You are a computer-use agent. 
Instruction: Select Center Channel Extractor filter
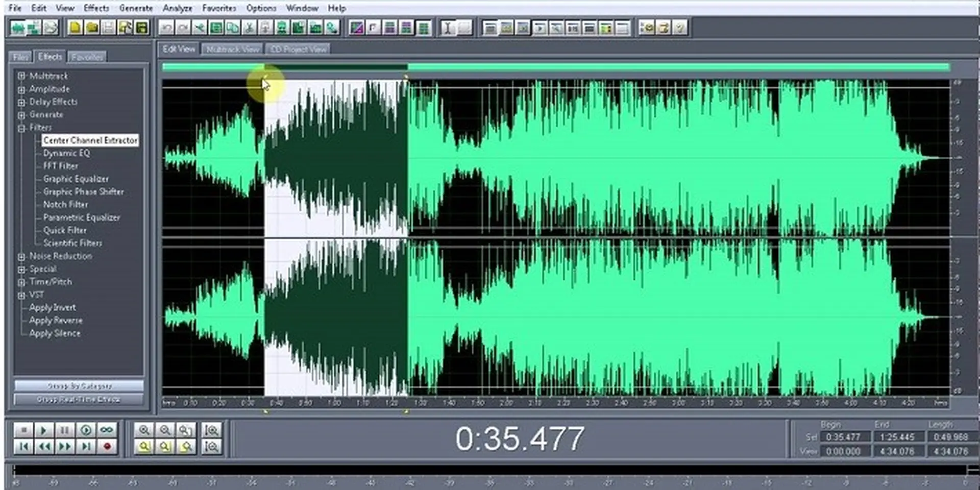tap(90, 140)
